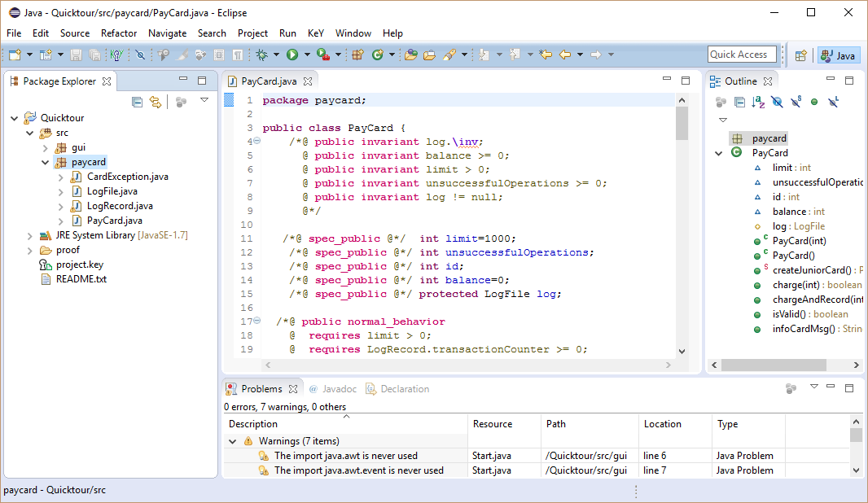Open the KeY menu
The image size is (868, 503).
(x=316, y=33)
